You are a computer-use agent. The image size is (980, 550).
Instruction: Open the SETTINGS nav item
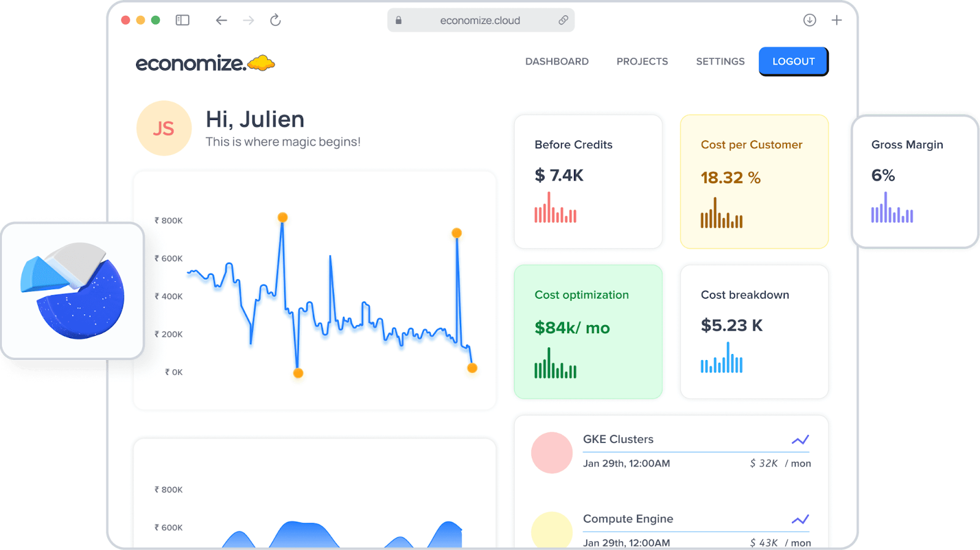(720, 61)
